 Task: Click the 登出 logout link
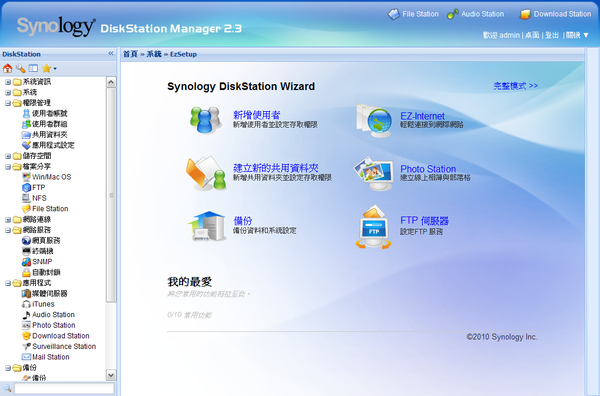552,35
